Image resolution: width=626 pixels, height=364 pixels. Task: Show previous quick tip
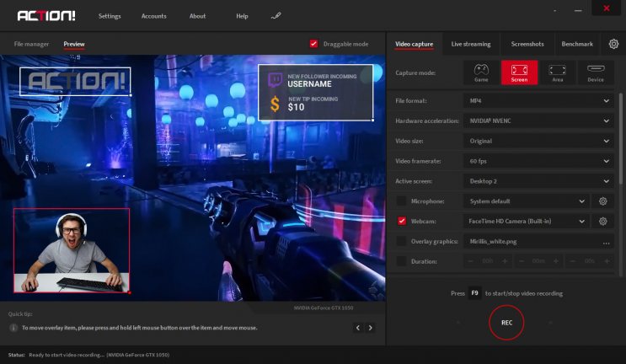(358, 328)
